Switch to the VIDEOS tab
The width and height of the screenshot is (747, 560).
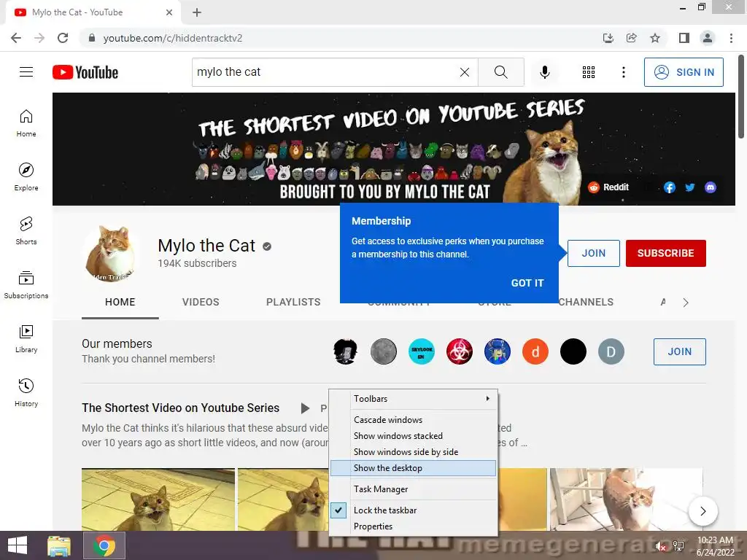click(x=201, y=302)
